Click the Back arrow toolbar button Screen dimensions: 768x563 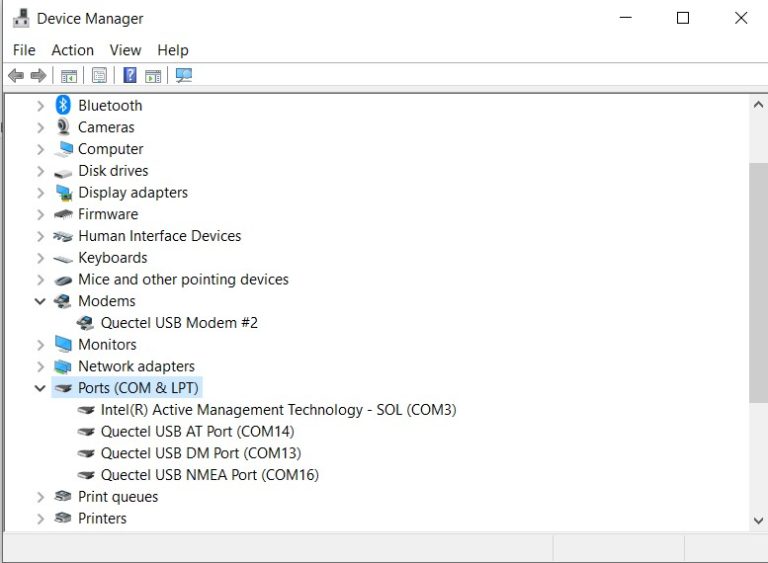pos(15,76)
